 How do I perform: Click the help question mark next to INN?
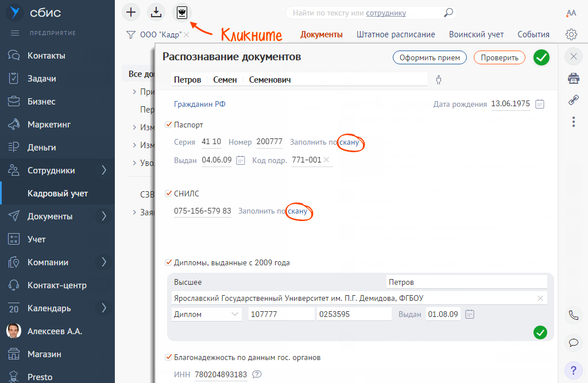click(257, 375)
